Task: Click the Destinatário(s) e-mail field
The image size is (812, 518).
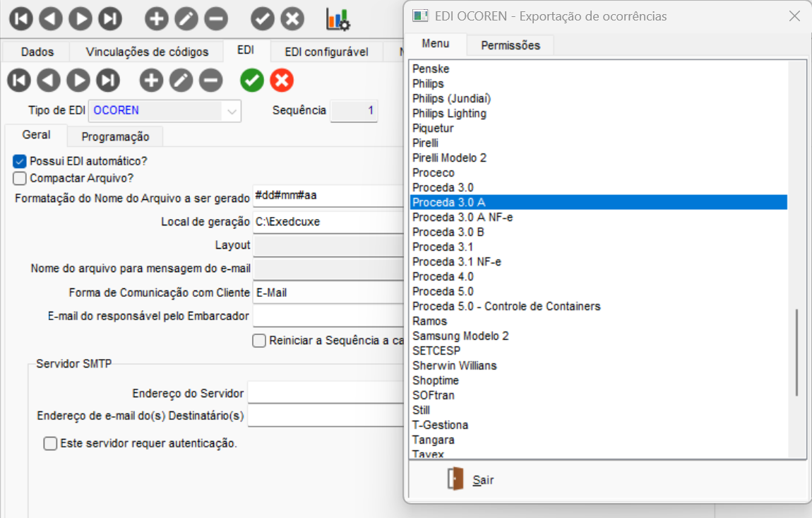Action: pos(326,416)
